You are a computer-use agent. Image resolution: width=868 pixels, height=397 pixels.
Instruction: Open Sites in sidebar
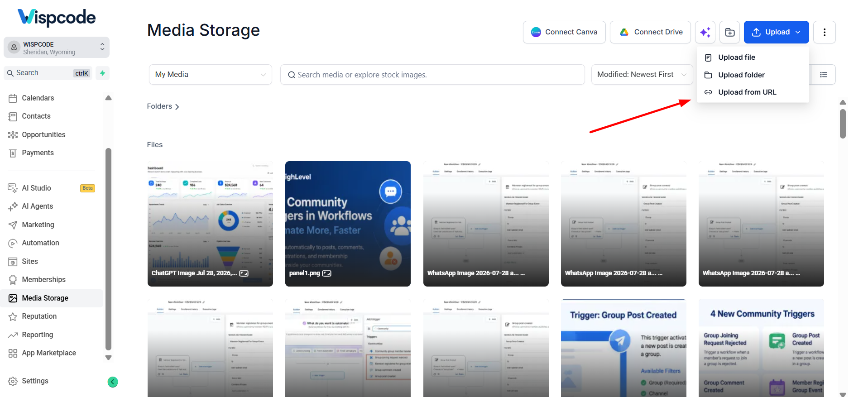click(x=30, y=262)
